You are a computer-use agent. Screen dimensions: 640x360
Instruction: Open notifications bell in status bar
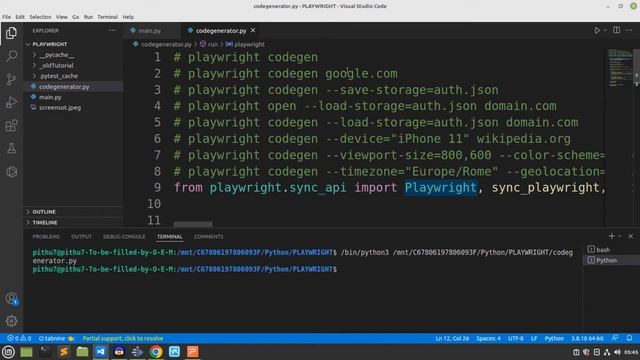tap(629, 338)
